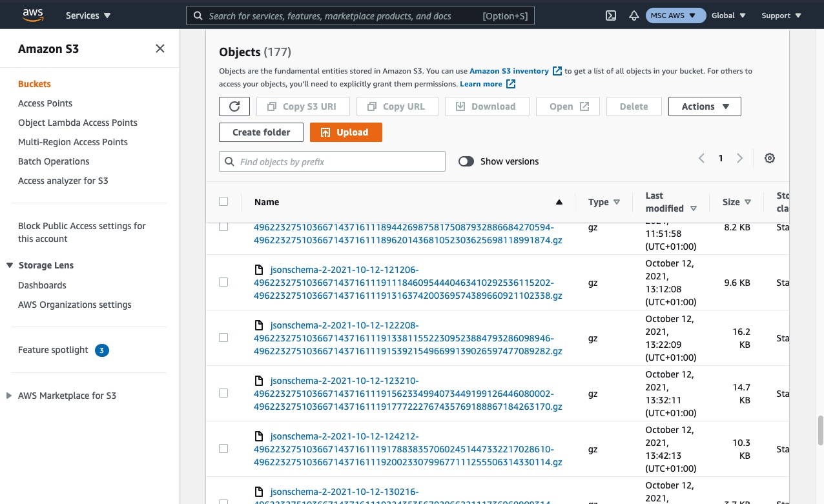The image size is (824, 504).
Task: Open the notifications bell
Action: (633, 15)
